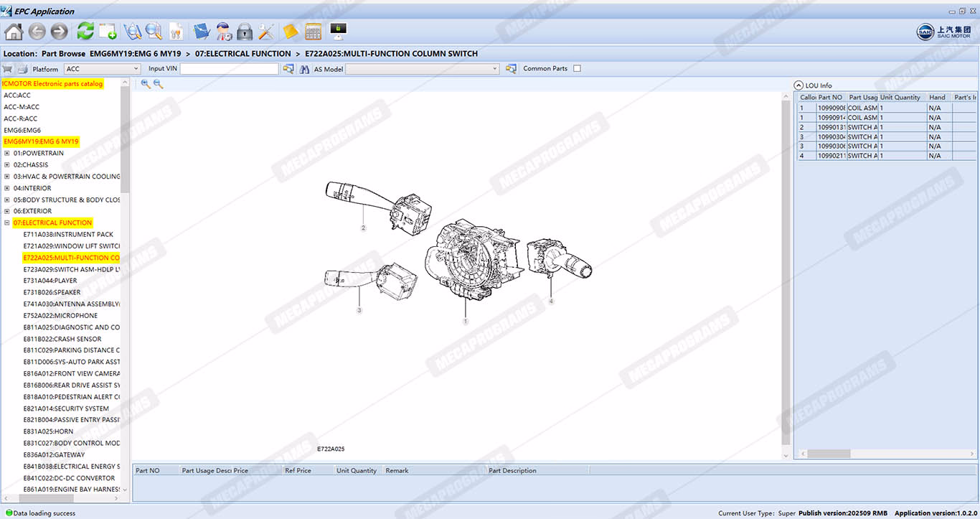980x519 pixels.
Task: Click the padlock icon in toolbar
Action: [x=245, y=32]
